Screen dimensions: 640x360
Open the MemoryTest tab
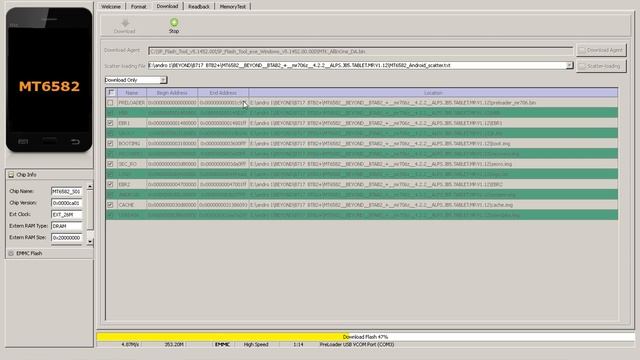(x=233, y=7)
